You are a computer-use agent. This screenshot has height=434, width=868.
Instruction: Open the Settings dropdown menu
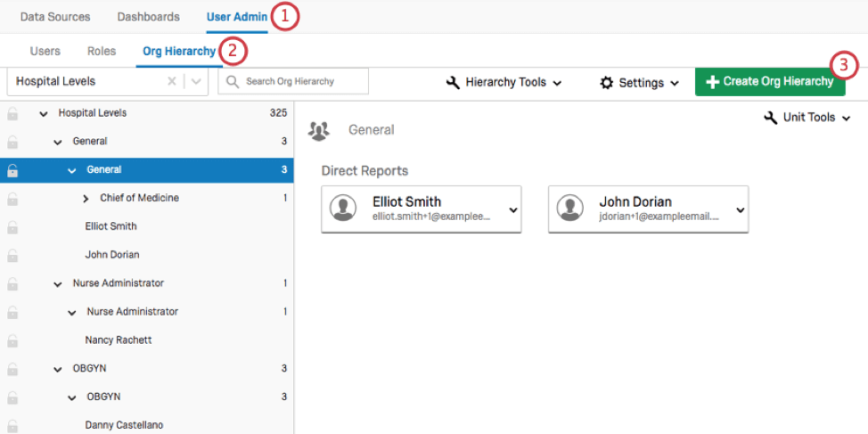(640, 83)
